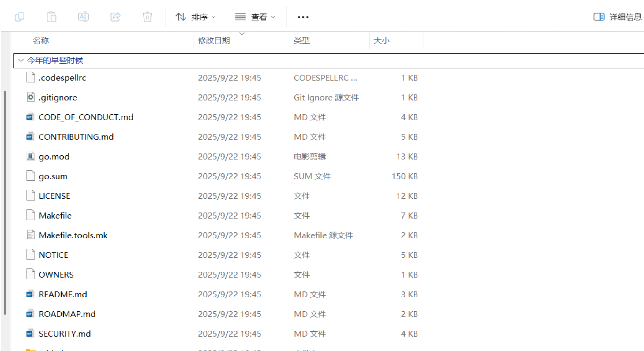The height and width of the screenshot is (351, 644).
Task: Click the Paste icon in toolbar
Action: 51,17
